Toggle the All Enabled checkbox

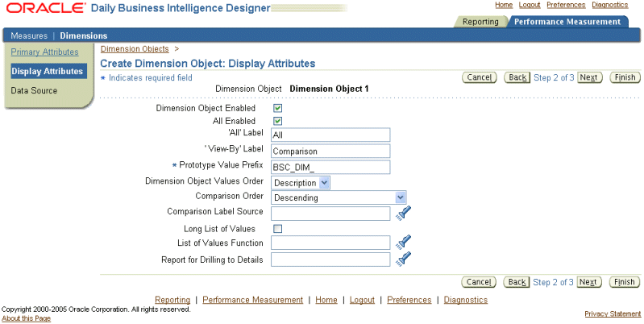(x=277, y=121)
